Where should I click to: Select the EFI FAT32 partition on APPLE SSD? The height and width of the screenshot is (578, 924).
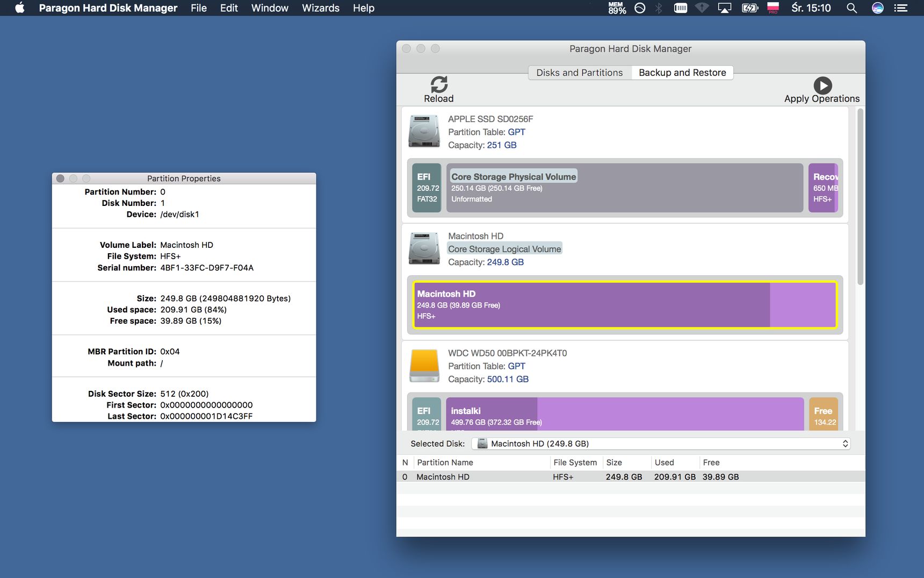pyautogui.click(x=427, y=188)
